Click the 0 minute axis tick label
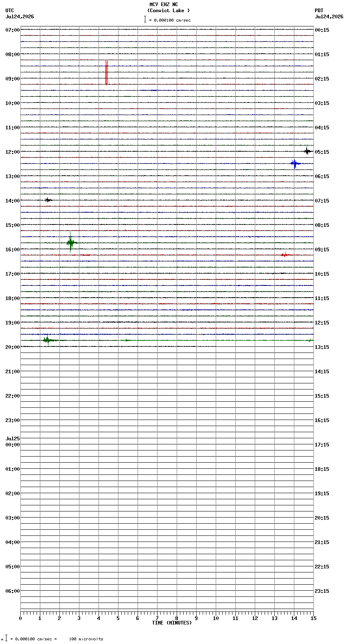This screenshot has width=346, height=644. coord(20,618)
